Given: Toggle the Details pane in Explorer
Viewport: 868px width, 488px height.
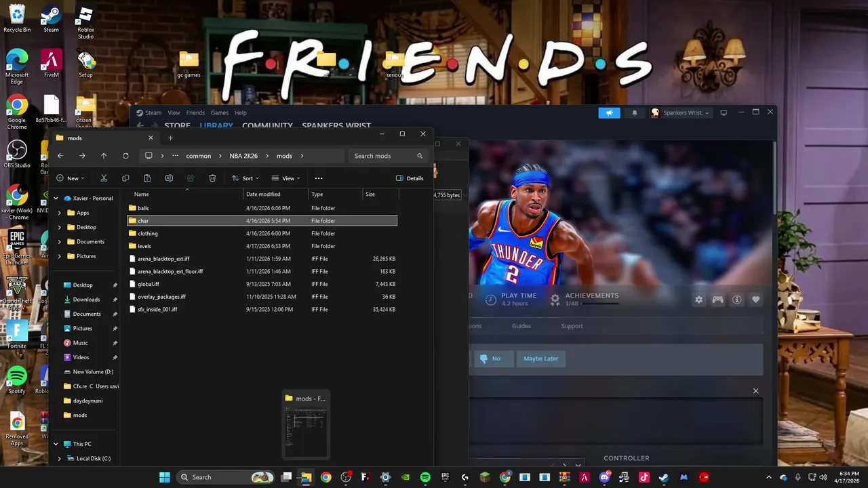Looking at the screenshot, I should (410, 178).
